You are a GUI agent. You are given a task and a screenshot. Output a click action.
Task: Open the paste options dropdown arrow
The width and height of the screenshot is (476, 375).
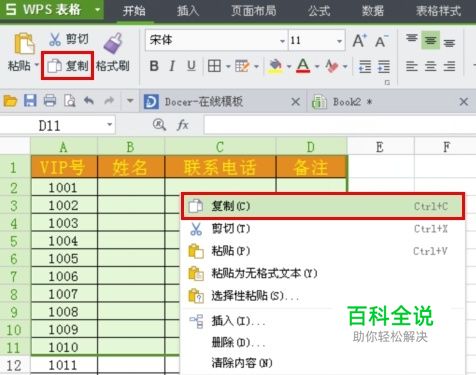click(36, 65)
